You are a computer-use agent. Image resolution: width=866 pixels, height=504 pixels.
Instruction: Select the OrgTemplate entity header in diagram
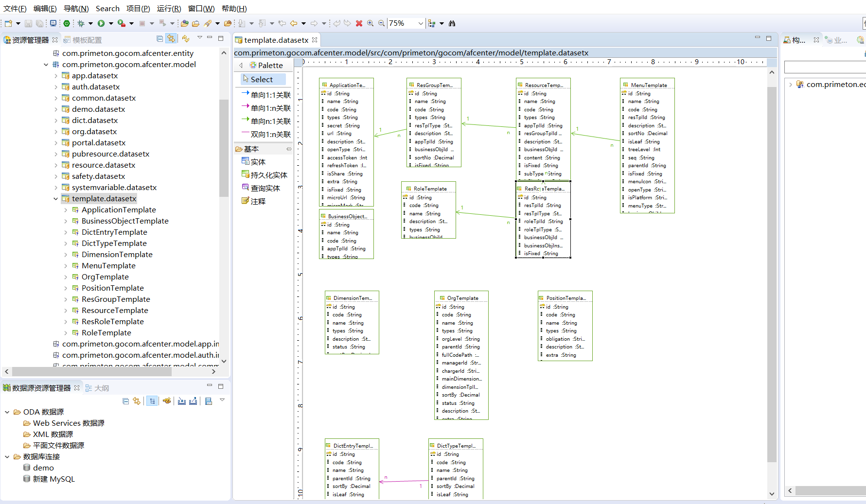[461, 298]
